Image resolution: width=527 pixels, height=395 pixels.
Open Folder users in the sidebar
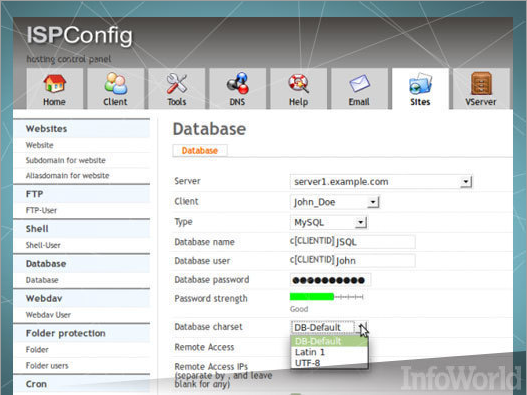click(x=47, y=366)
